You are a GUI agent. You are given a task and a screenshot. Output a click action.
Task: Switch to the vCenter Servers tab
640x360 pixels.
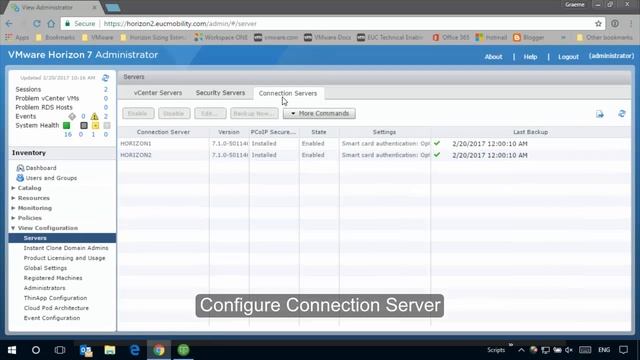click(158, 93)
